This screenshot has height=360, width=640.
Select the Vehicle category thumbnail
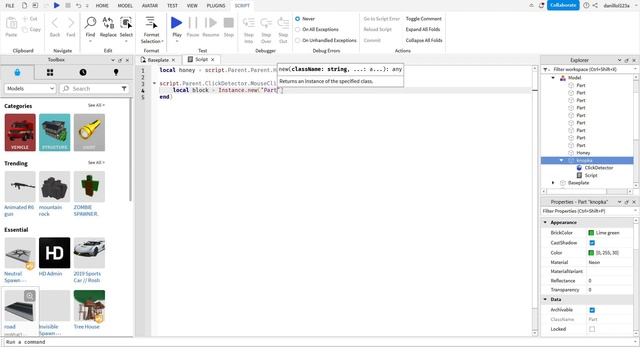click(20, 133)
